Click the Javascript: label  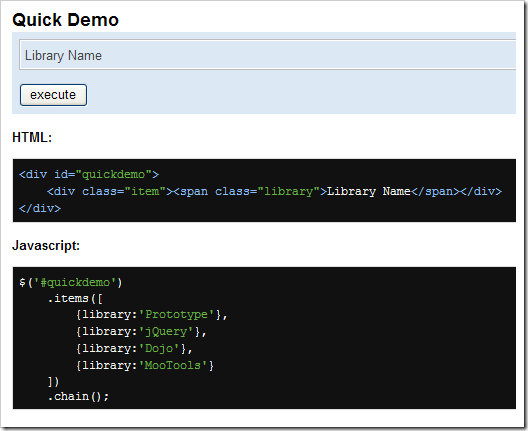(46, 245)
